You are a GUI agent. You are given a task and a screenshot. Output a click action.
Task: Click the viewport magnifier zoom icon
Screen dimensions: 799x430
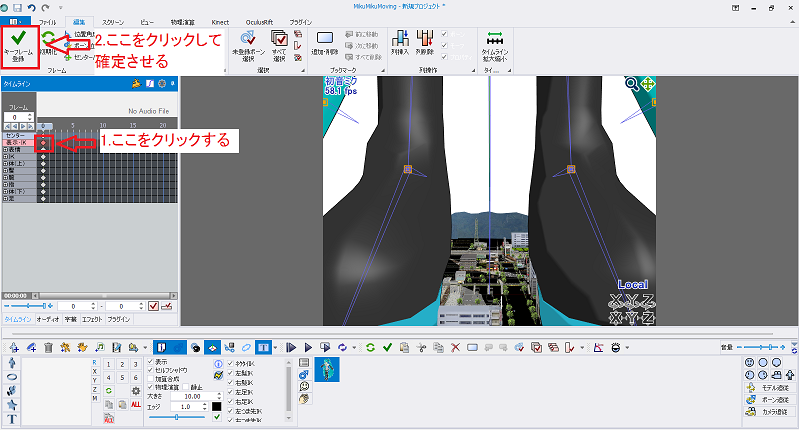[x=631, y=84]
